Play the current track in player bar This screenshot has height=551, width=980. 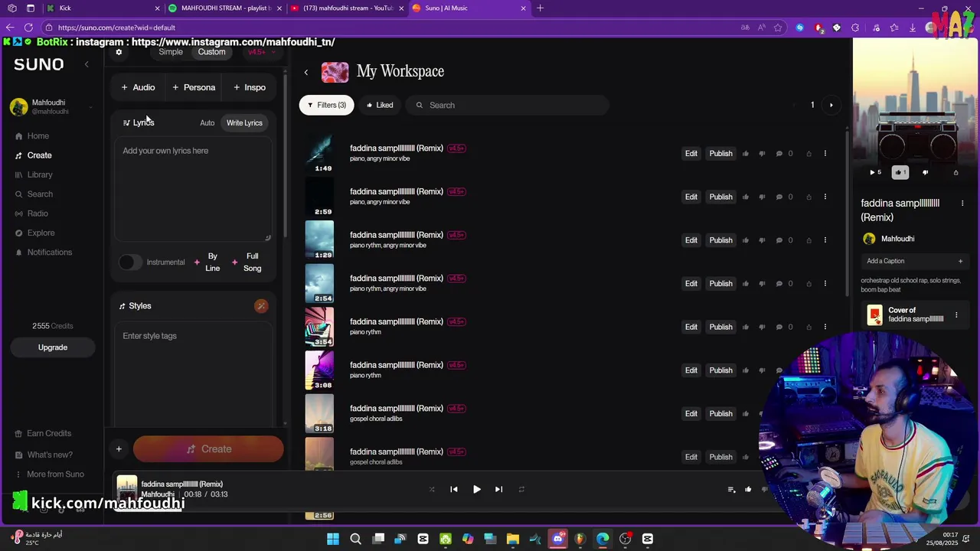(476, 490)
